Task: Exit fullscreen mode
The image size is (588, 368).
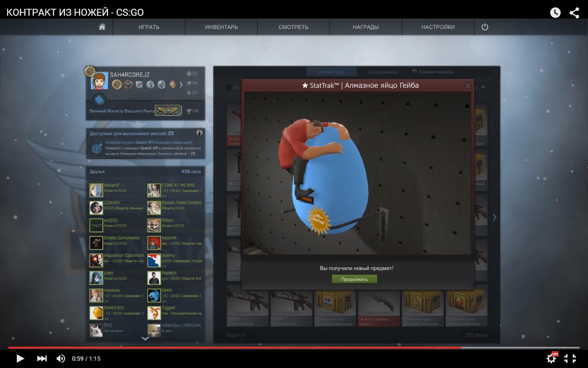Action: pyautogui.click(x=570, y=358)
